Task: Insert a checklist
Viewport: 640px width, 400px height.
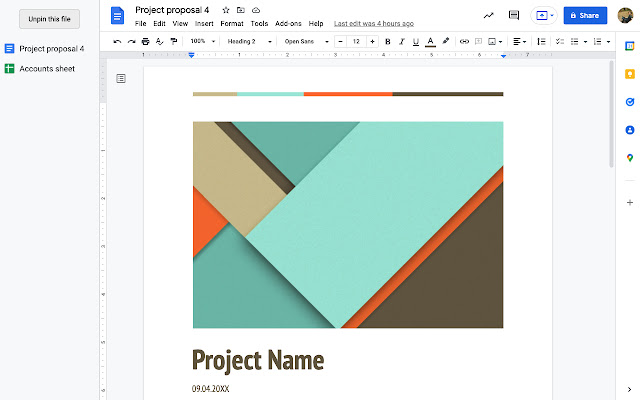Action: click(x=560, y=41)
